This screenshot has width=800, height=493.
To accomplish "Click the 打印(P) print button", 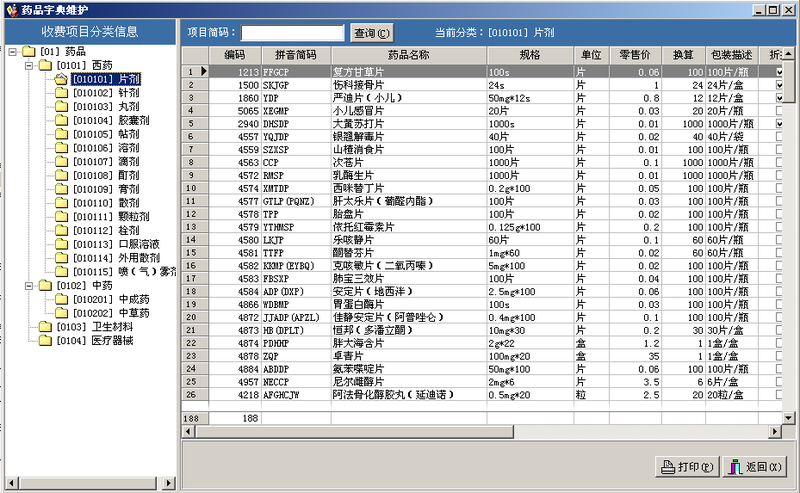I will 687,466.
